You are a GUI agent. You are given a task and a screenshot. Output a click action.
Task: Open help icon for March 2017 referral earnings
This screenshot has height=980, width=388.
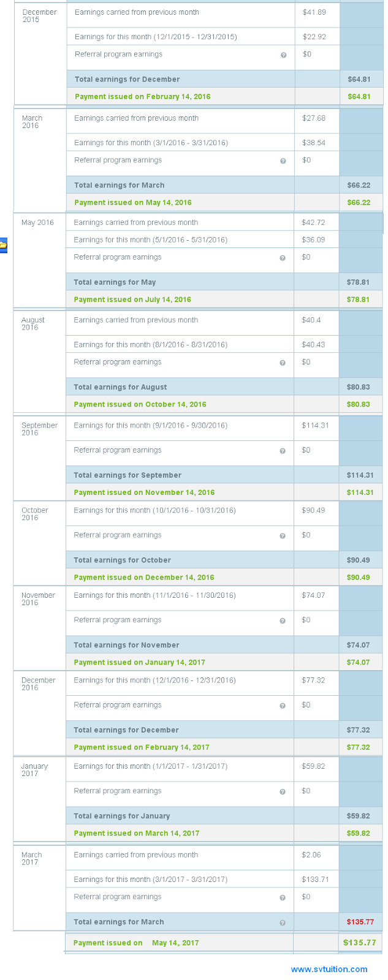click(283, 898)
